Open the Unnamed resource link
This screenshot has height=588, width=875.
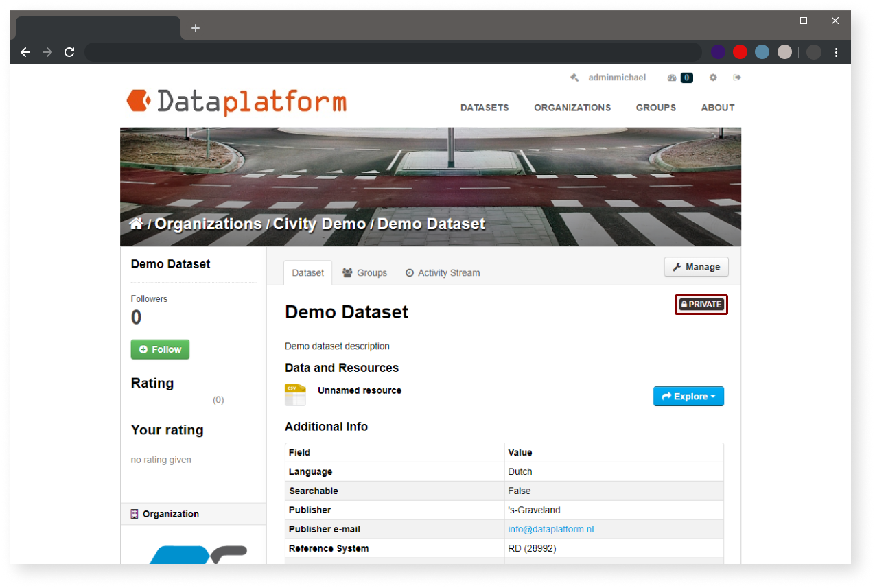(360, 390)
